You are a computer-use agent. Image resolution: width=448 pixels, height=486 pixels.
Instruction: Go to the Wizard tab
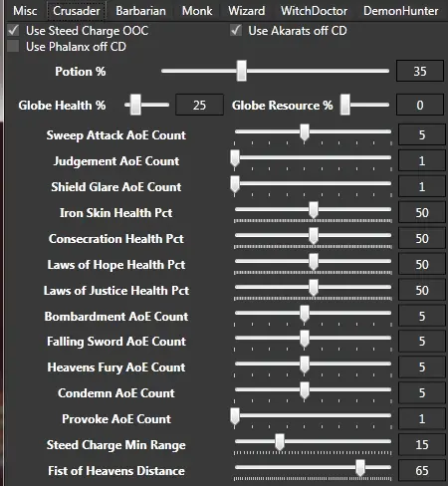pyautogui.click(x=246, y=11)
